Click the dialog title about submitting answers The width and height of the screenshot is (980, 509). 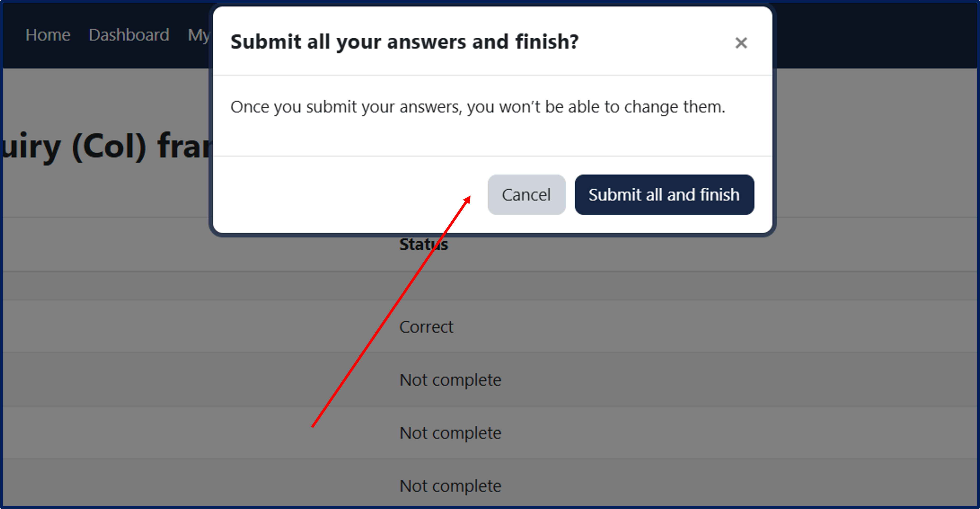[x=404, y=42]
